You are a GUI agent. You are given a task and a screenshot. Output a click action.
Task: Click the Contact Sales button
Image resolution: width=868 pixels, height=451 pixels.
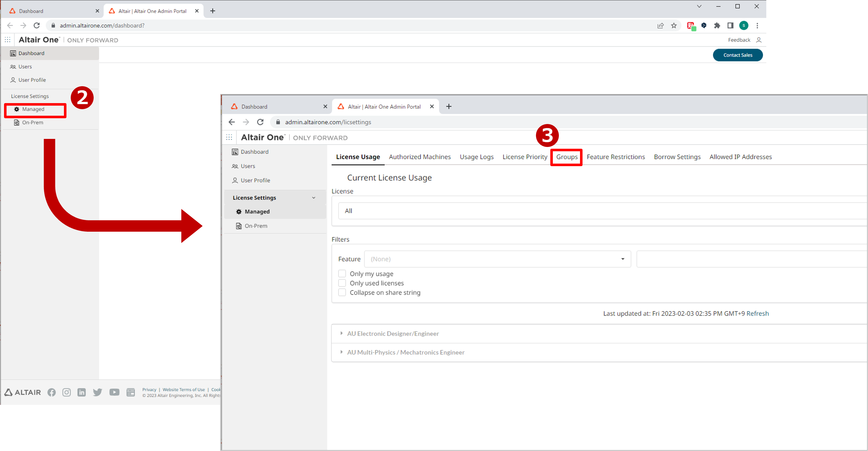point(737,55)
